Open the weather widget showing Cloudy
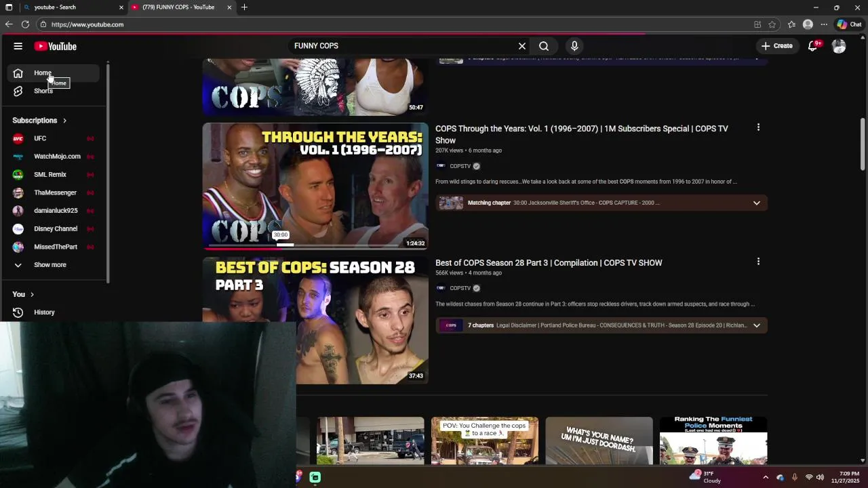Screen dimensions: 868x488 pos(705,477)
